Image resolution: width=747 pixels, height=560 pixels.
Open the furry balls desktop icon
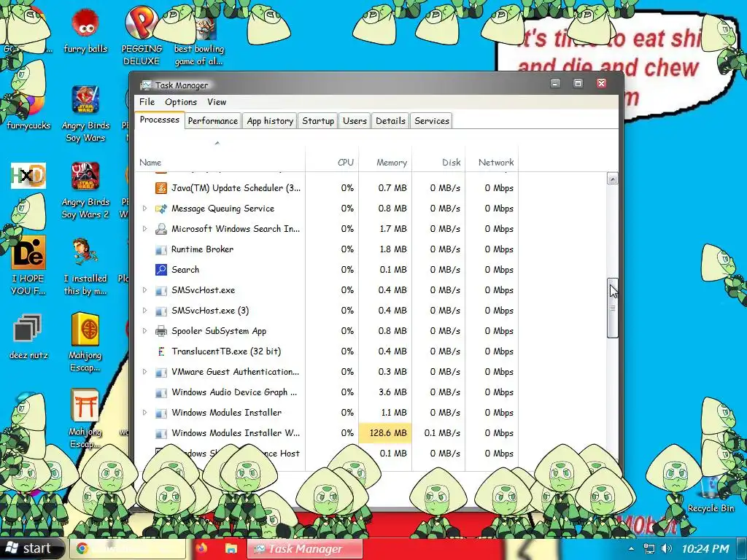pyautogui.click(x=86, y=31)
